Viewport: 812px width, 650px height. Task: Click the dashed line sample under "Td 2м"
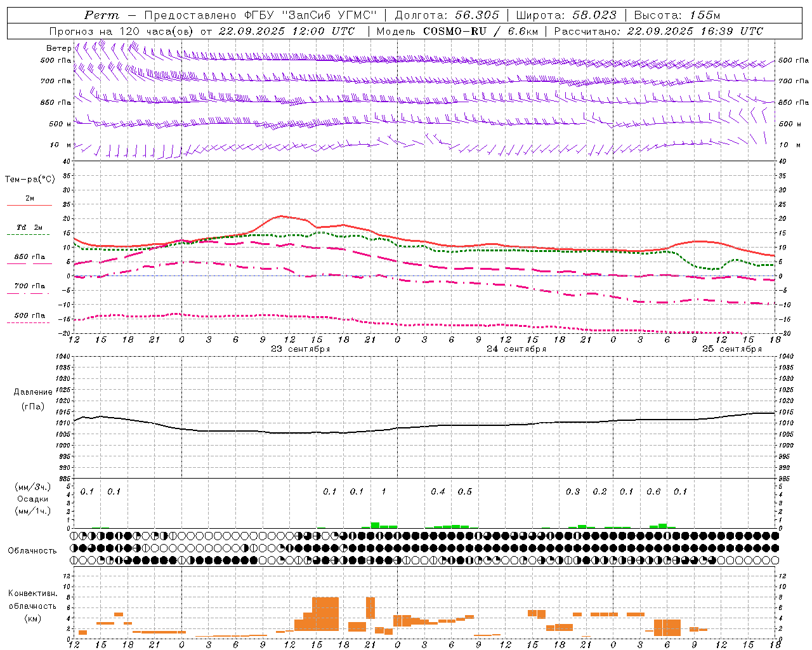click(x=29, y=234)
